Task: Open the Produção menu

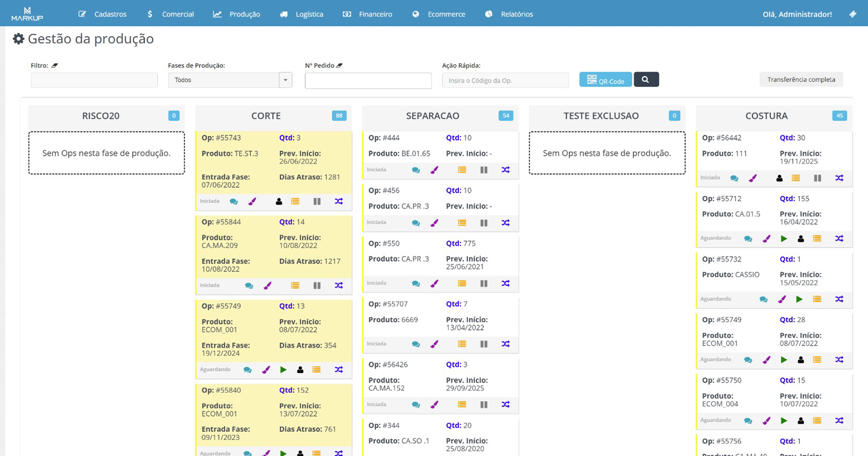Action: [237, 14]
